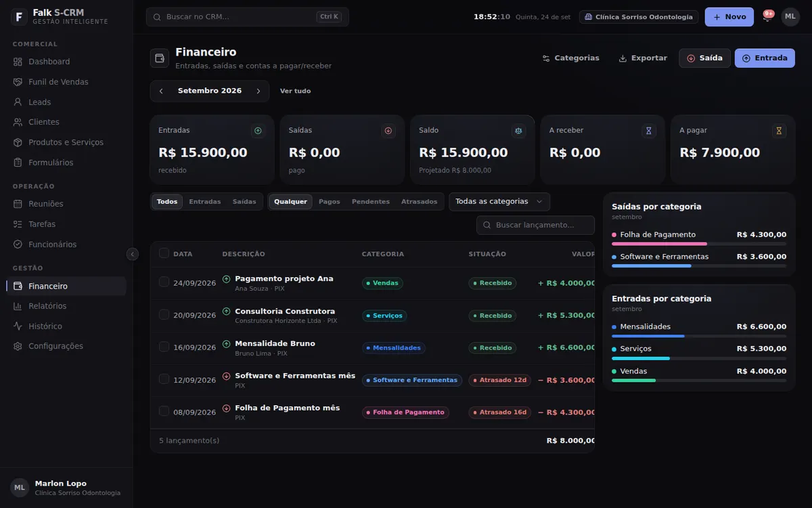The height and width of the screenshot is (508, 812).
Task: Select the Pagos status filter
Action: pyautogui.click(x=330, y=202)
